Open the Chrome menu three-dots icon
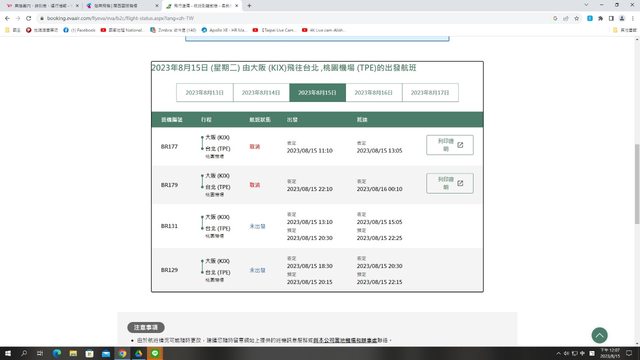 click(x=633, y=18)
